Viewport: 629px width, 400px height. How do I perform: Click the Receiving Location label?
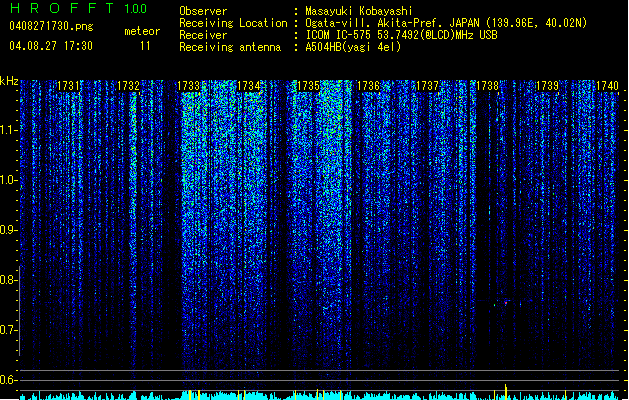(233, 23)
